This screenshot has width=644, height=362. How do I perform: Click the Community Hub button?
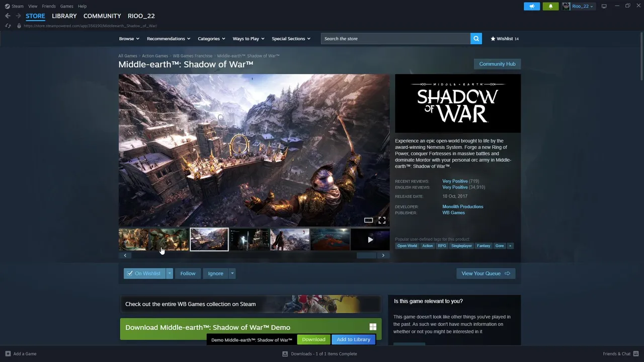pyautogui.click(x=497, y=64)
